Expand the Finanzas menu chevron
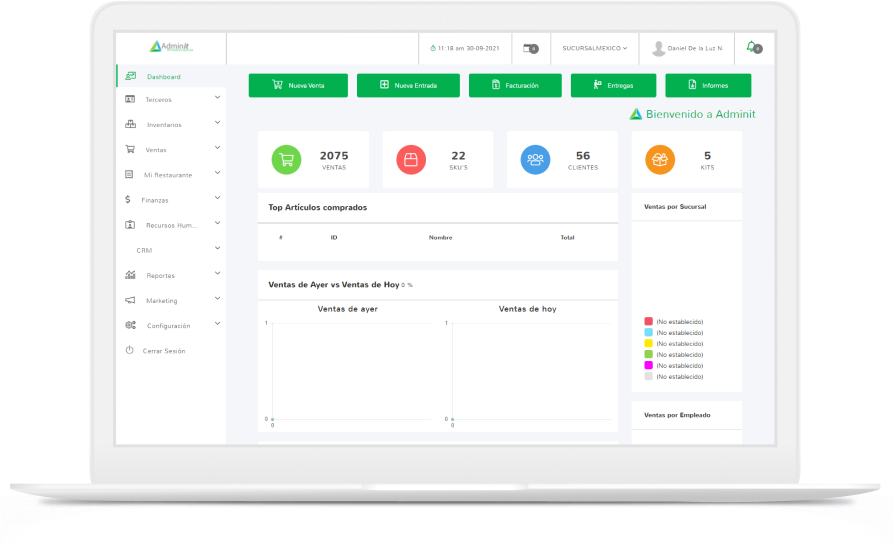Viewport: 894px width, 550px height. 217,198
